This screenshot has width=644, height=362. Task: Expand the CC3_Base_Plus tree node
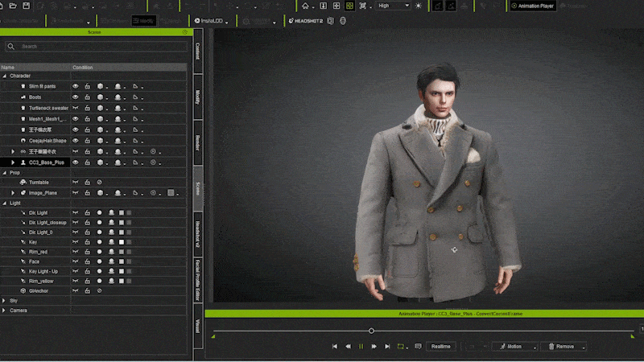coord(13,162)
